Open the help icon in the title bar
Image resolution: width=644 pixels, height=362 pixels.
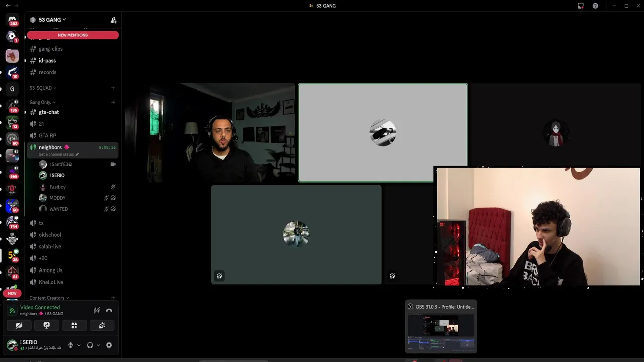click(x=595, y=6)
